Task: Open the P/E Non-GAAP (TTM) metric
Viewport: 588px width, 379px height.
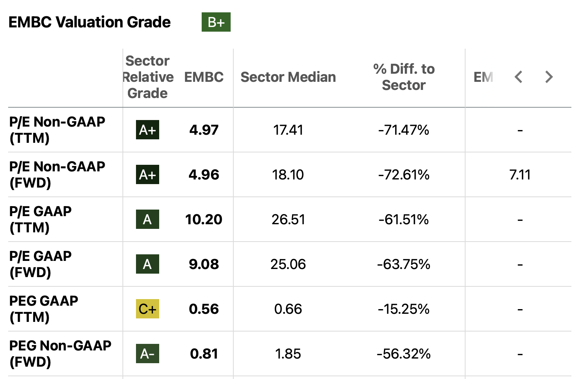Action: coord(57,130)
